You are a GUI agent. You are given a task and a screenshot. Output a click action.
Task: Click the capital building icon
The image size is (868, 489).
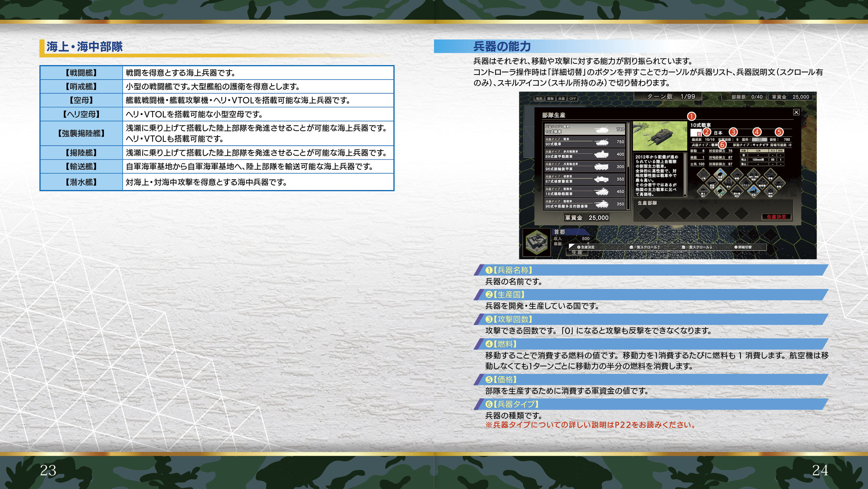tap(537, 242)
